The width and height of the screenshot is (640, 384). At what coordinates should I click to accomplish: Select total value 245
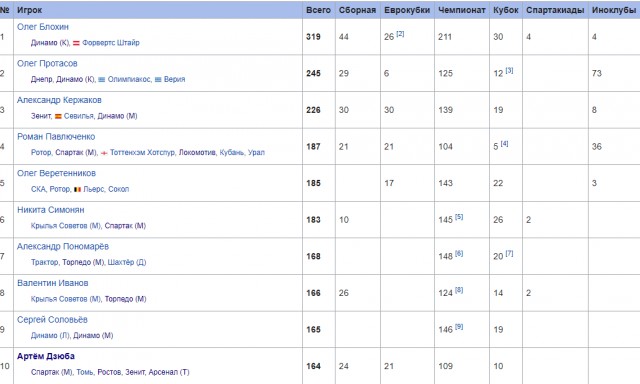coord(313,73)
